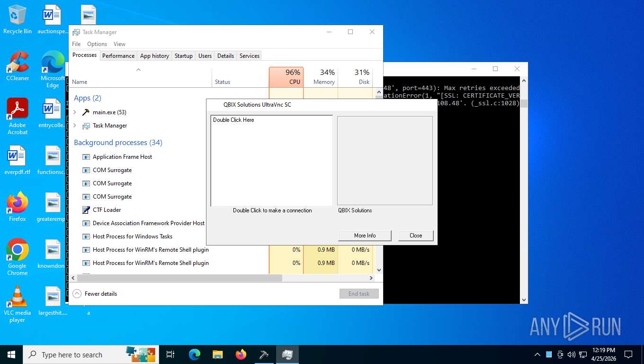The image size is (644, 364).
Task: Sort processes by Disk column
Action: click(x=355, y=77)
